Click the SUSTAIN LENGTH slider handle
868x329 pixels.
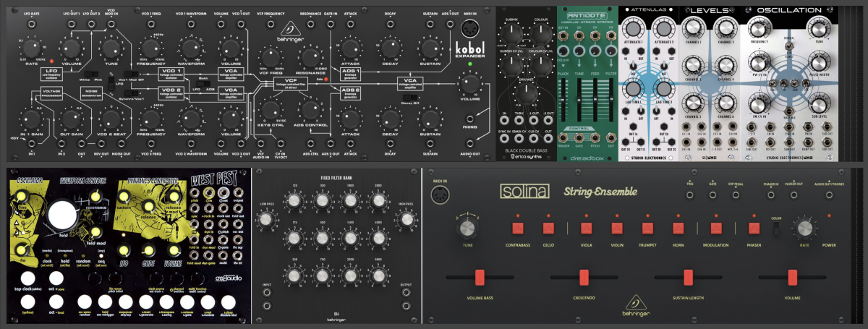(687, 277)
